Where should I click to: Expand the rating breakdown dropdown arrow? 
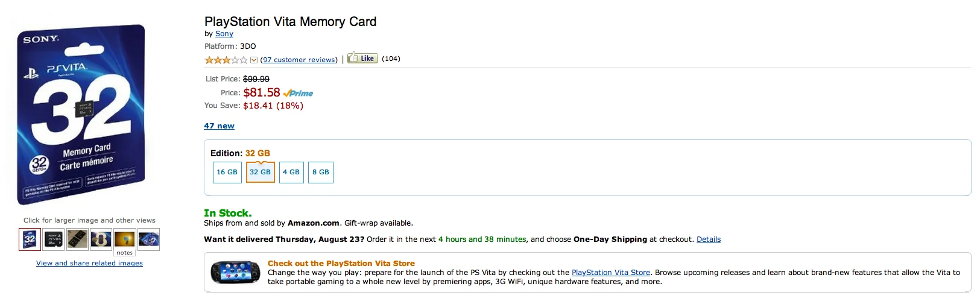point(254,60)
